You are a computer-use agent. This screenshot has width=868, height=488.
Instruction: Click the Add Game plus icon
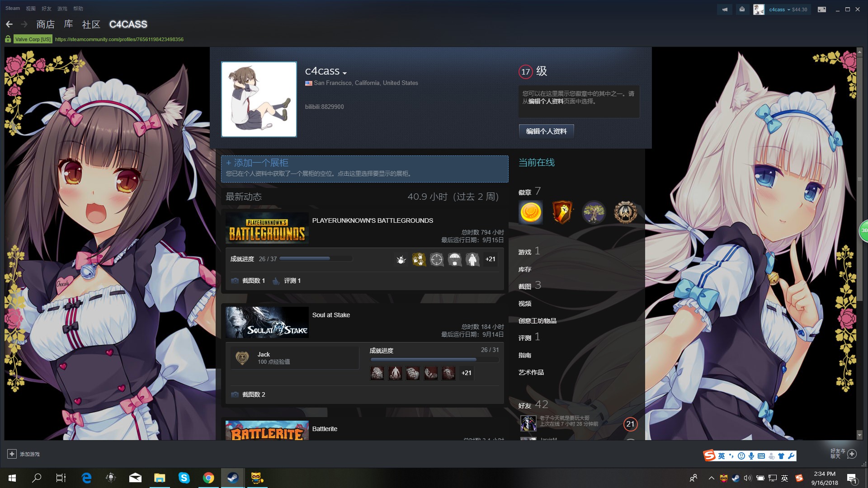pyautogui.click(x=12, y=454)
